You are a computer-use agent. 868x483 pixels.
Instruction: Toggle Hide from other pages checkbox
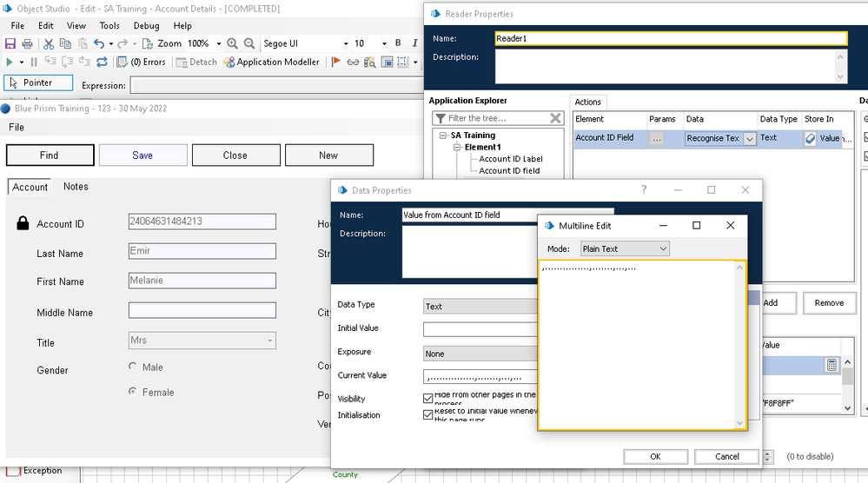tap(427, 398)
